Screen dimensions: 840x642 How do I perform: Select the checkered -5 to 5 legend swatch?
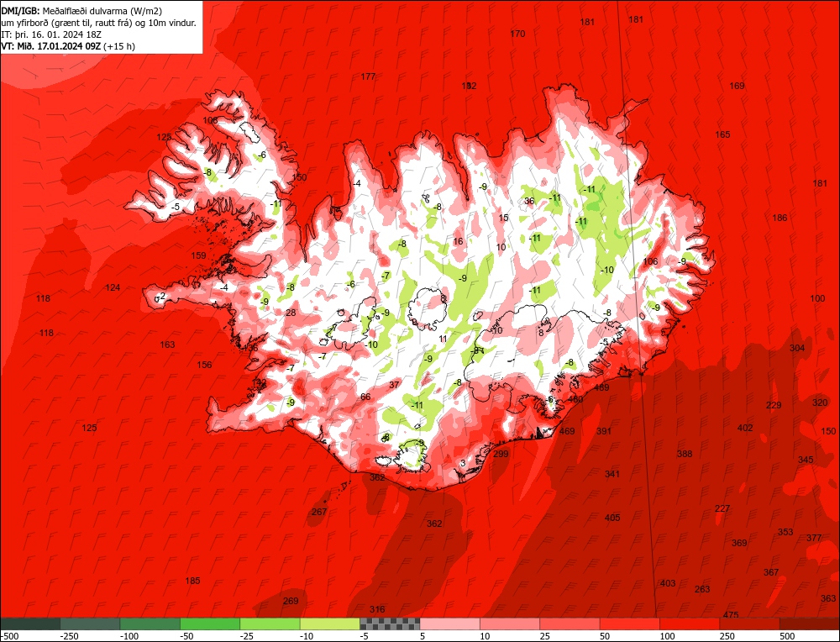390,624
